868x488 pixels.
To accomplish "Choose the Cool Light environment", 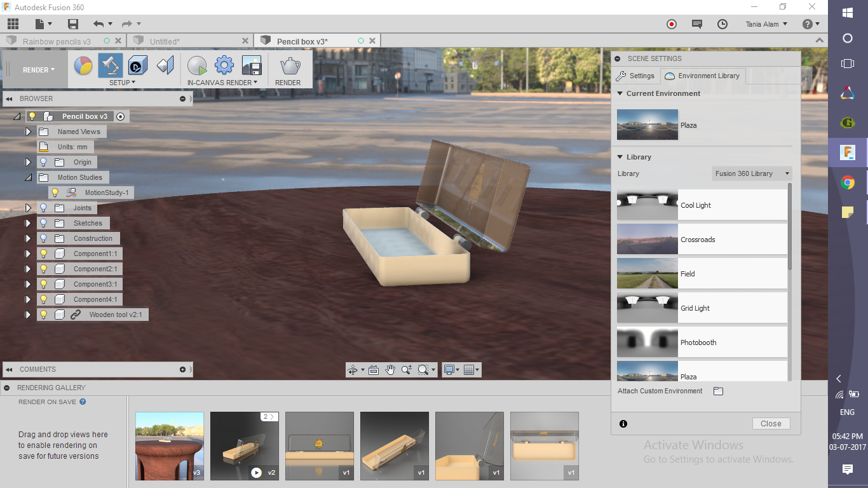I will (702, 205).
